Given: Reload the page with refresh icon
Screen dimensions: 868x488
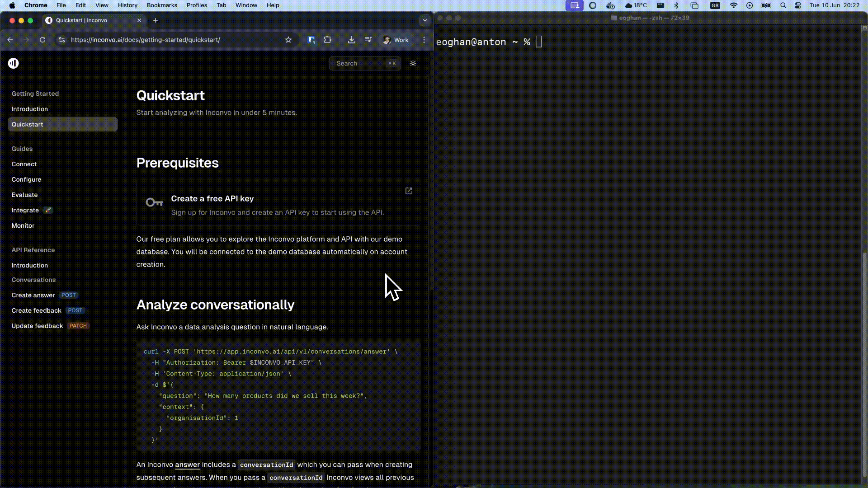Looking at the screenshot, I should [x=42, y=40].
